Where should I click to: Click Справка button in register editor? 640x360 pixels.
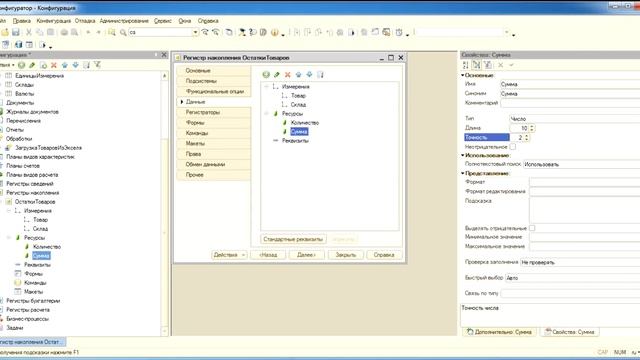[384, 255]
